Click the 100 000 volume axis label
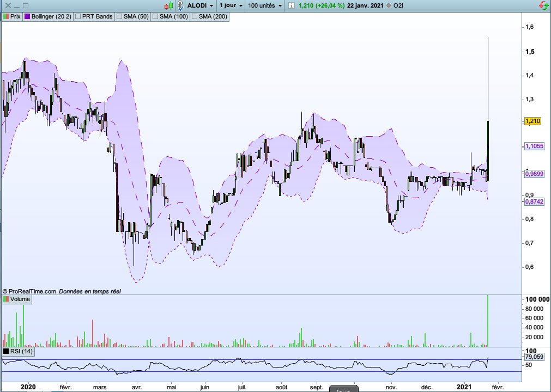Viewport: 551px width, 392px height. [x=537, y=299]
